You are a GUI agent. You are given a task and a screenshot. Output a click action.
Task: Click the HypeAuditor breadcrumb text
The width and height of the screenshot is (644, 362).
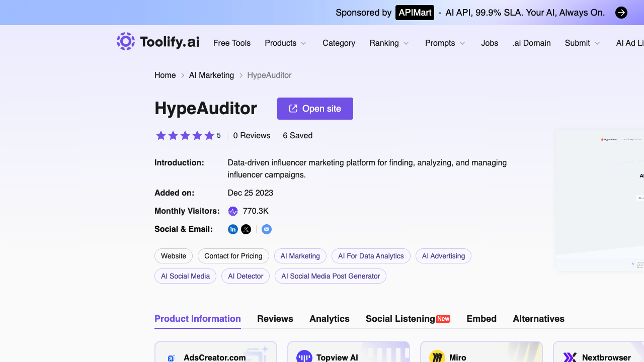pyautogui.click(x=270, y=75)
